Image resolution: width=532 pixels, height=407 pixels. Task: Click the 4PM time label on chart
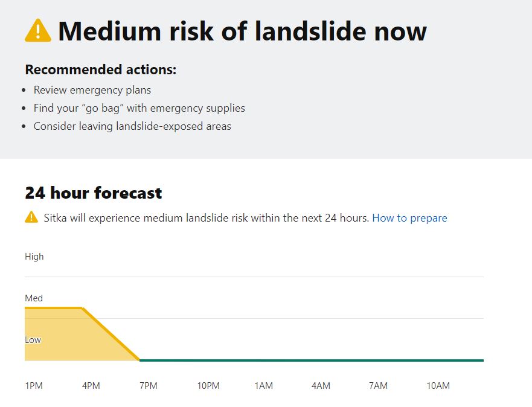pos(91,386)
